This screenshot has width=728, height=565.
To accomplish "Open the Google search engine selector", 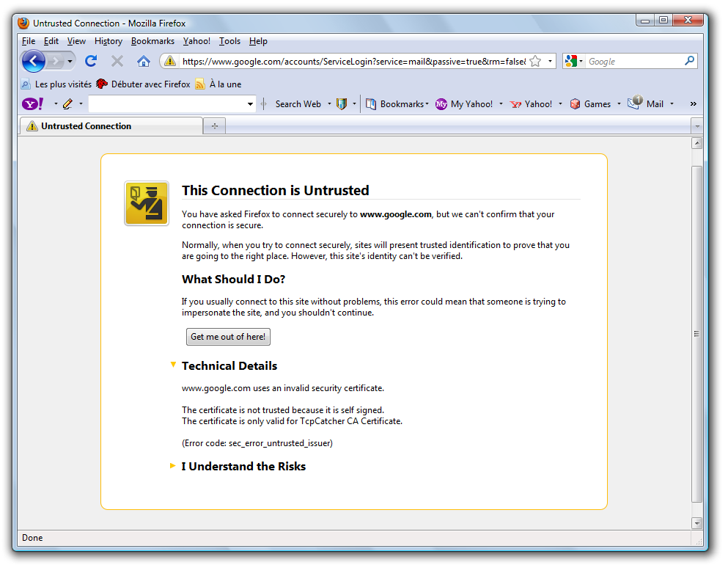I will point(573,61).
